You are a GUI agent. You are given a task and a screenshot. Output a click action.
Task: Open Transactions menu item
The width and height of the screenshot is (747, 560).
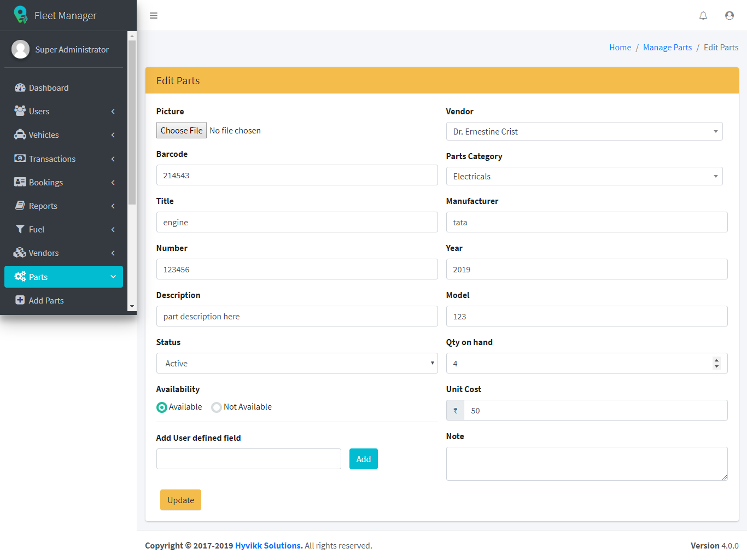pyautogui.click(x=63, y=159)
